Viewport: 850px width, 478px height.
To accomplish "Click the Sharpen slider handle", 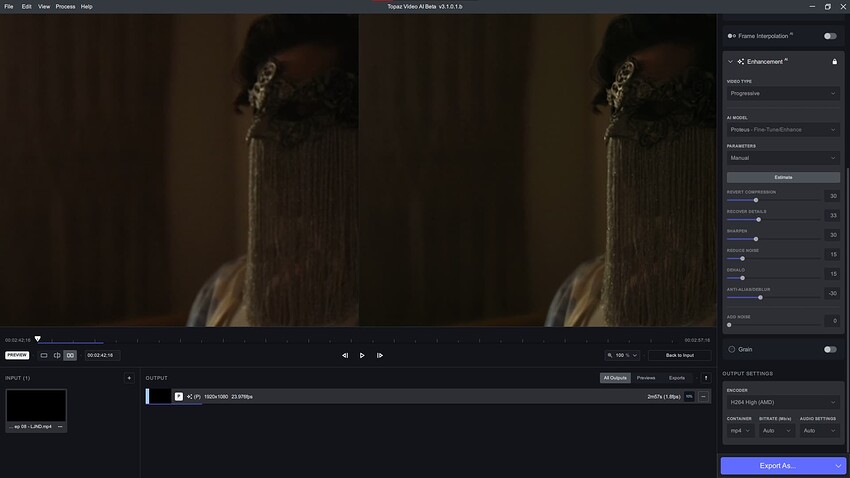I will (755, 239).
